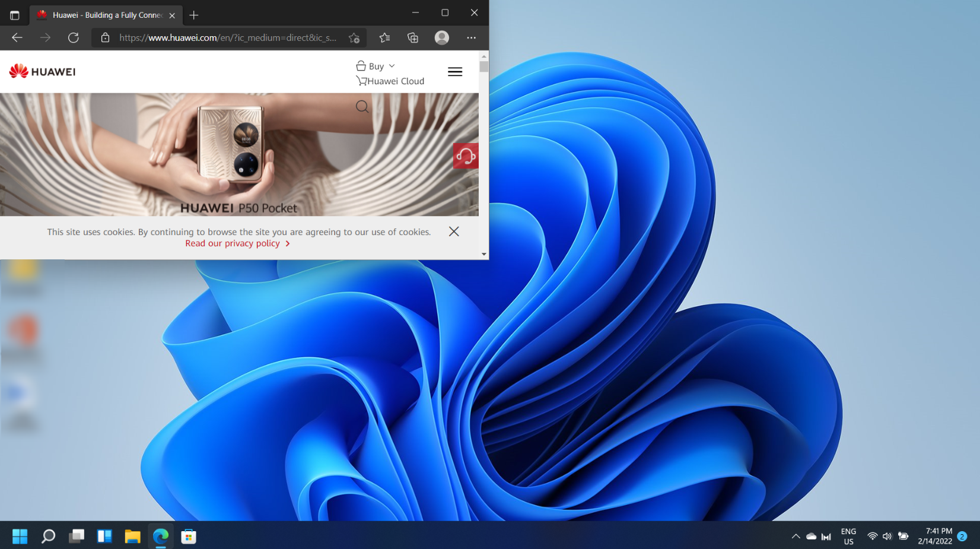Open the Huawei hamburger menu
The width and height of the screenshot is (980, 549).
click(x=455, y=71)
